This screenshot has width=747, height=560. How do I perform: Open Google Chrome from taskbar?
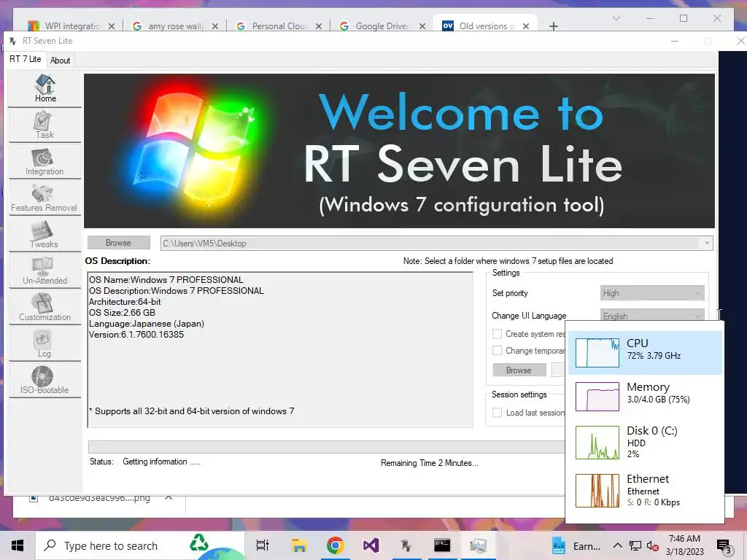[336, 545]
